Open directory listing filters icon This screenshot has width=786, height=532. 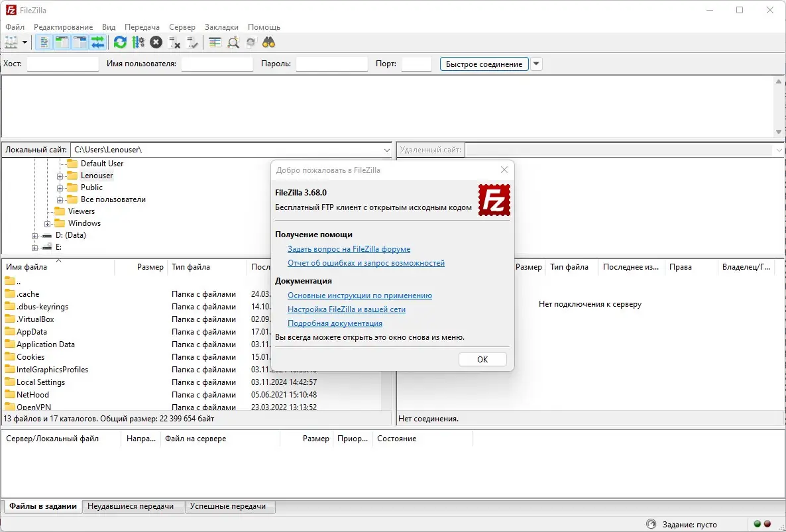tap(215, 42)
